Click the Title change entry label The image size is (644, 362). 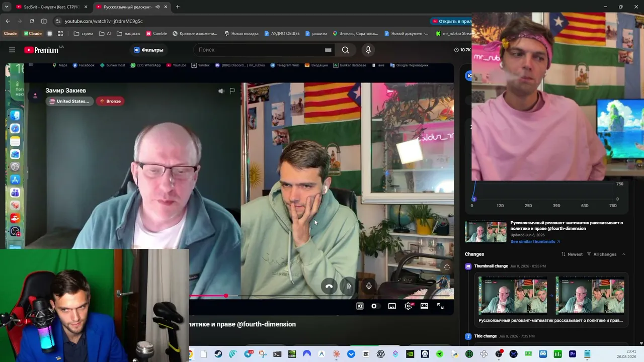pos(485,336)
